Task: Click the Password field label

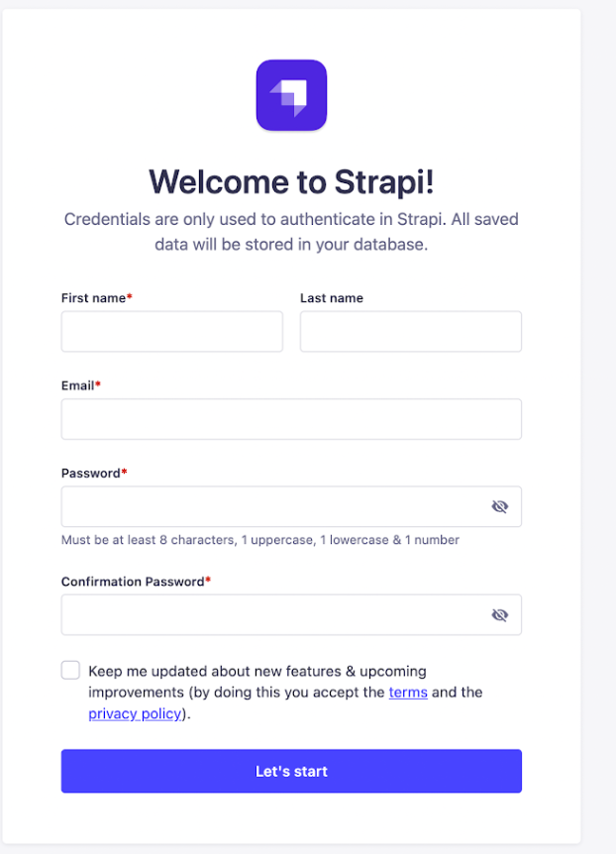Action: coord(90,474)
